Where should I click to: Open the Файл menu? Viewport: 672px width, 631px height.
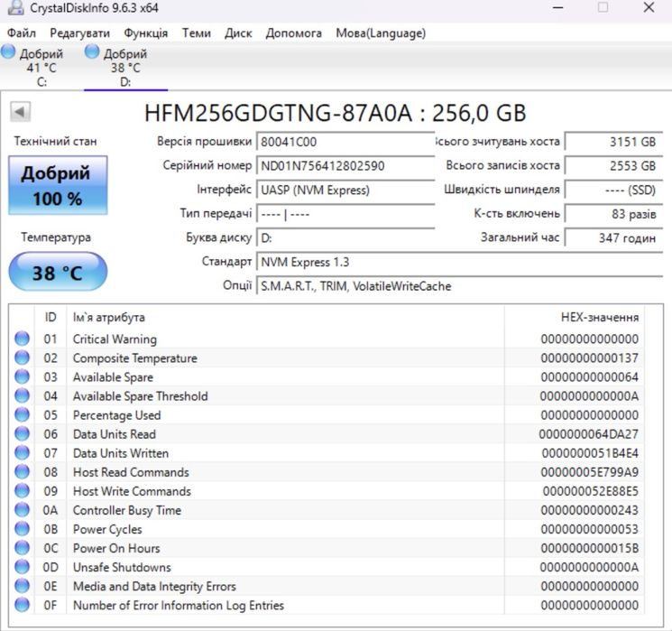point(22,33)
